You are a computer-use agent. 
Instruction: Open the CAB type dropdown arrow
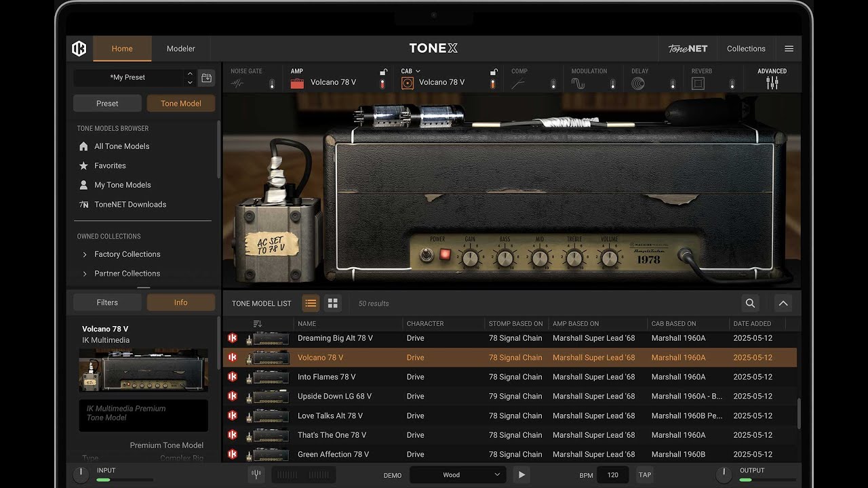418,71
